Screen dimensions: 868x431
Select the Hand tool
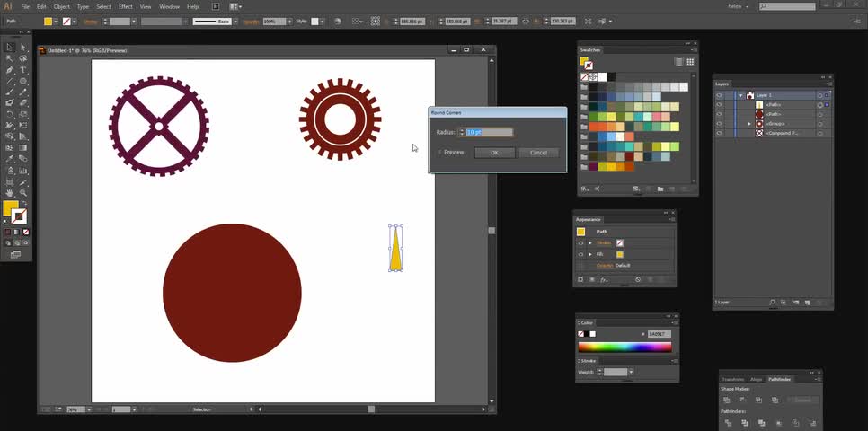[x=9, y=193]
